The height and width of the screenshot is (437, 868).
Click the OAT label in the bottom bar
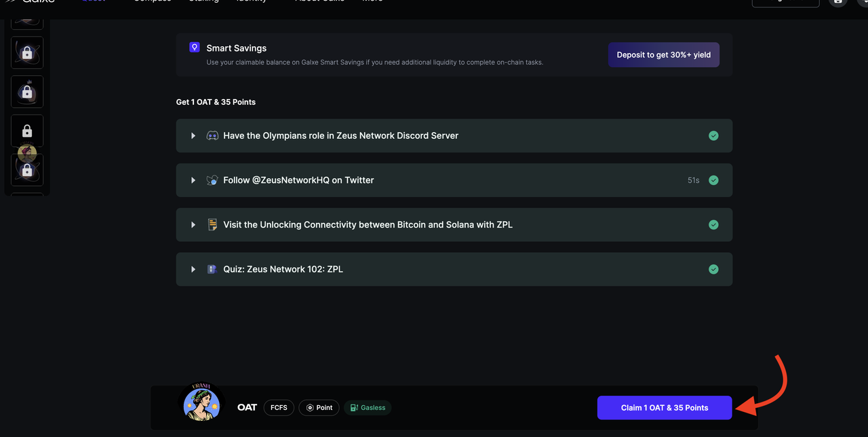click(247, 407)
